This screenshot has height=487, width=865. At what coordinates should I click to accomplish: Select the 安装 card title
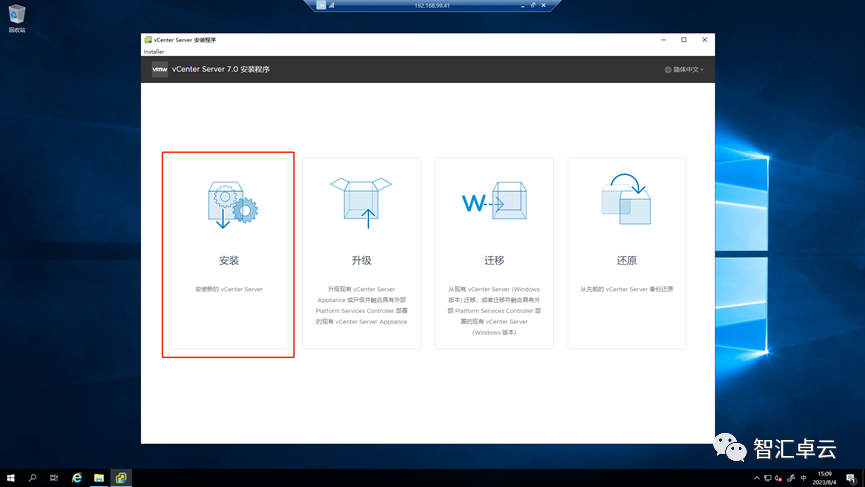[229, 260]
